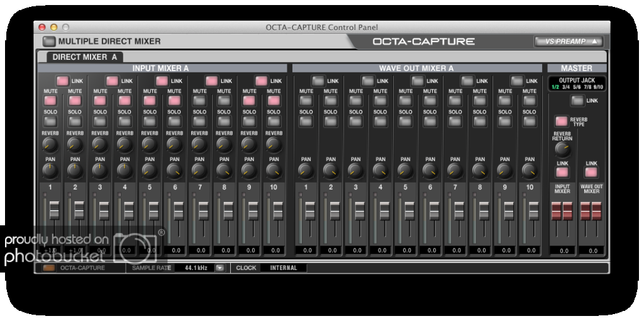Click the CLOCK INTERNAL field
The height and width of the screenshot is (321, 644).
coord(284,268)
